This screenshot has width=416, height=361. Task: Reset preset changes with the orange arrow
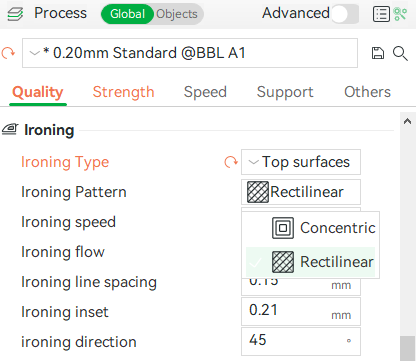point(8,53)
